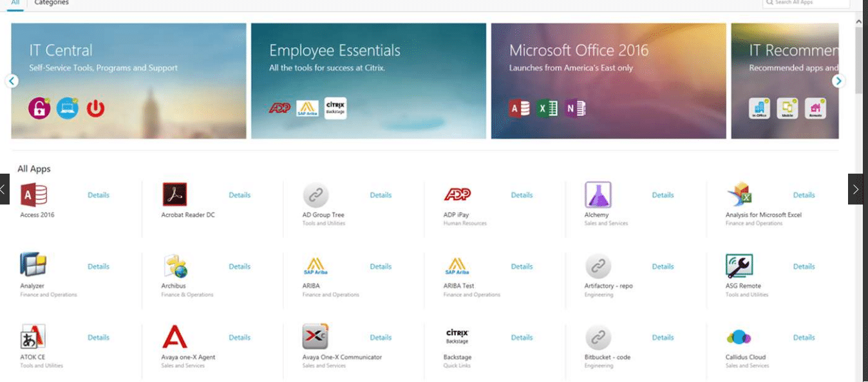Image resolution: width=868 pixels, height=382 pixels.
Task: Open the Access 2016 app icon in All Apps
Action: (33, 194)
